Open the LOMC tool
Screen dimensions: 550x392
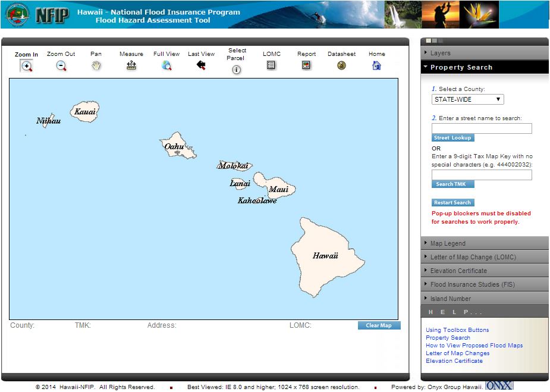(271, 65)
